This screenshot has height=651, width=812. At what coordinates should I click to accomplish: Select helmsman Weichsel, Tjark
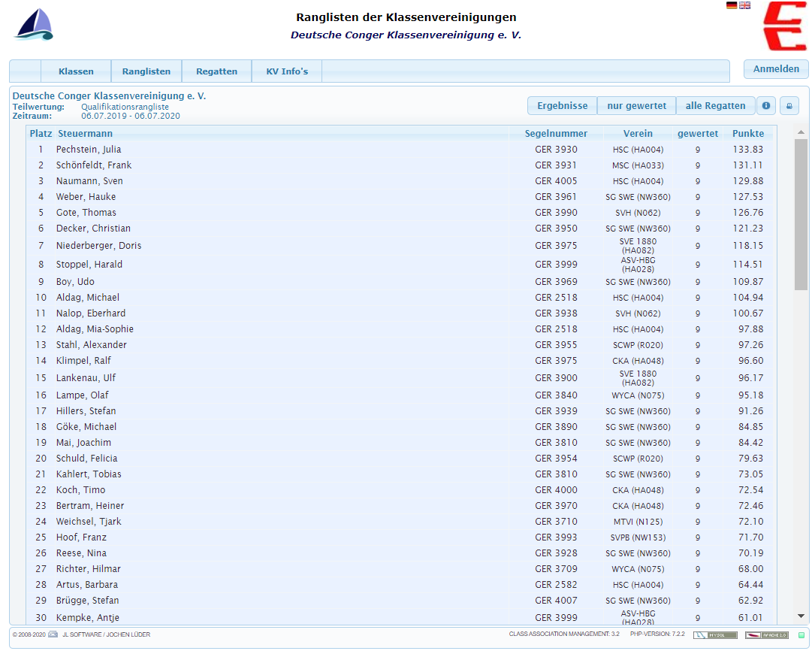(89, 522)
